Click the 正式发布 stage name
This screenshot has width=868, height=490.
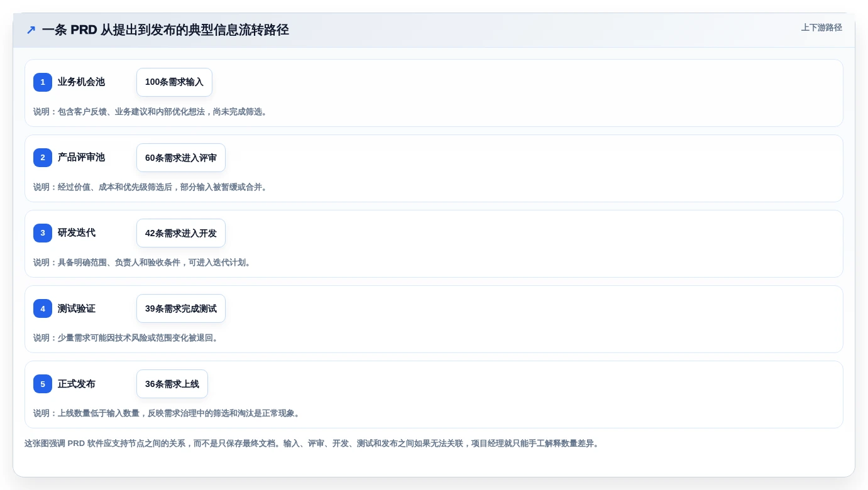(x=77, y=383)
